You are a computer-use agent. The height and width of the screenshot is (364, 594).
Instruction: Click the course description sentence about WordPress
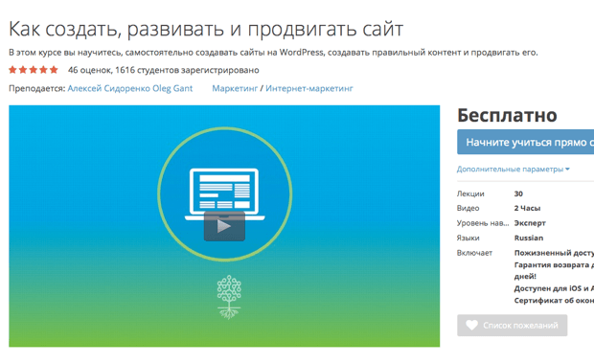click(273, 53)
